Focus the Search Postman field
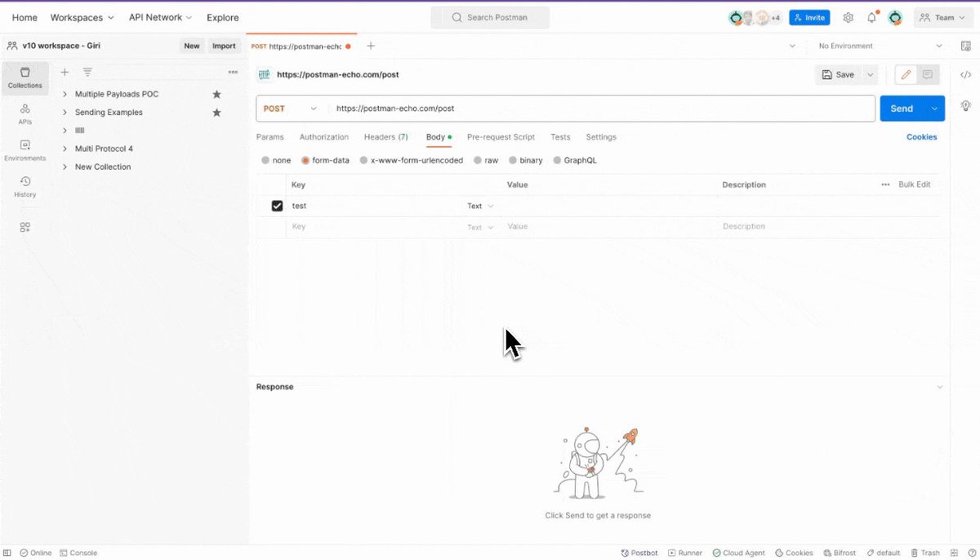Screen dimensions: 980x560 490,17
